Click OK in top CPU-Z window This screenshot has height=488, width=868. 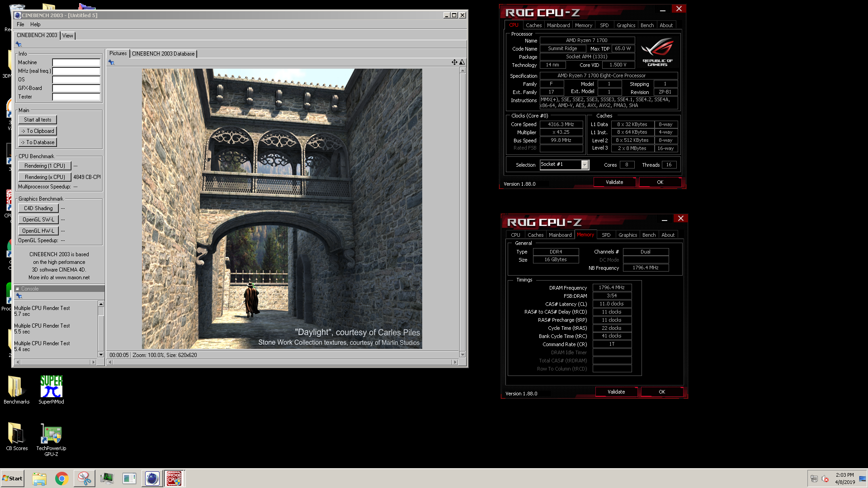pos(660,182)
